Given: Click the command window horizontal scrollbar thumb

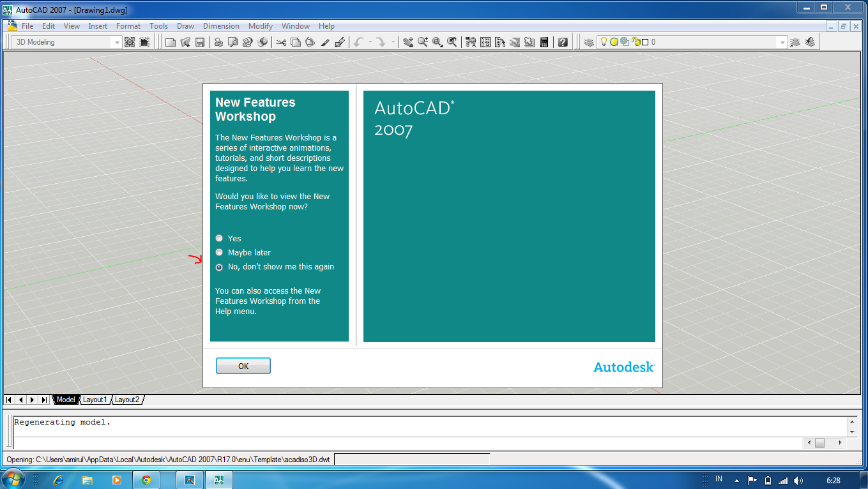Looking at the screenshot, I should pos(820,442).
